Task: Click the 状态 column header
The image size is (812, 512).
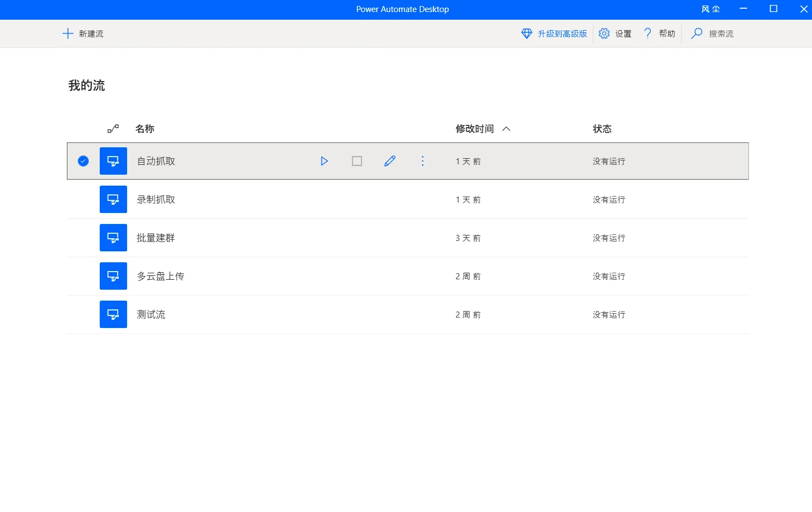Action: click(602, 129)
